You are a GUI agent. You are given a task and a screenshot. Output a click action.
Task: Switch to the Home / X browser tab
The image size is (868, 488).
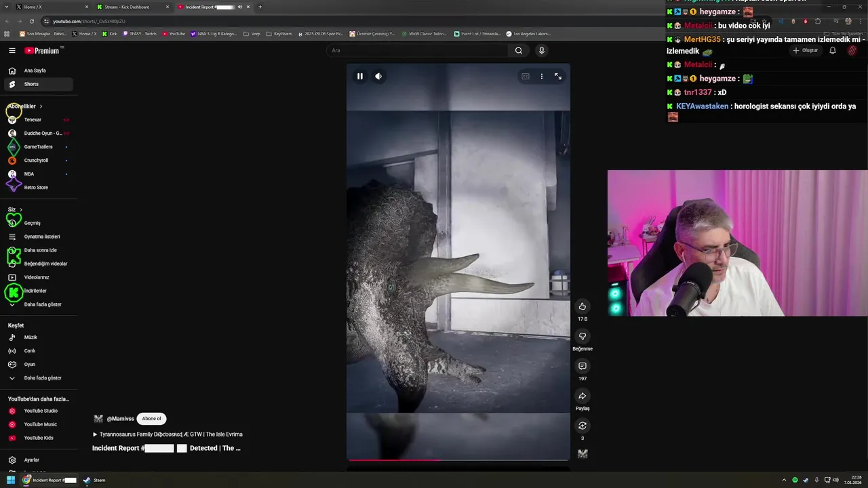tap(52, 7)
